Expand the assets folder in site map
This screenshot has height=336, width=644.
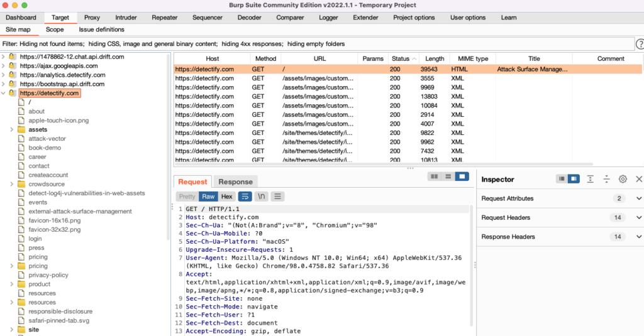12,129
